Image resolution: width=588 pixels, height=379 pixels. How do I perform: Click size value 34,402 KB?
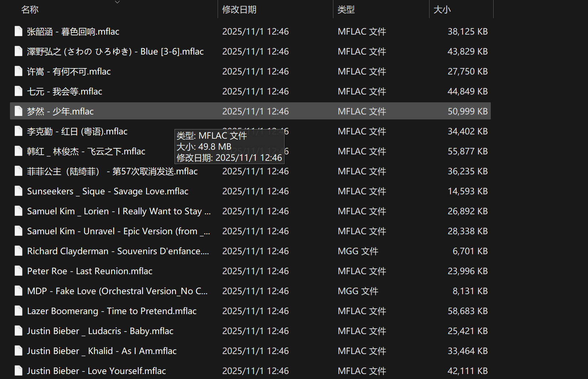coord(468,131)
